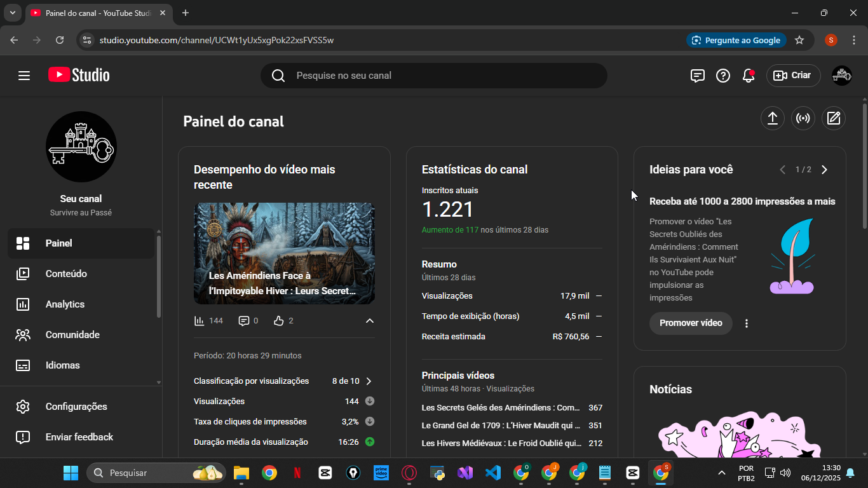
Task: Open Netflix from the Windows taskbar
Action: tap(297, 473)
